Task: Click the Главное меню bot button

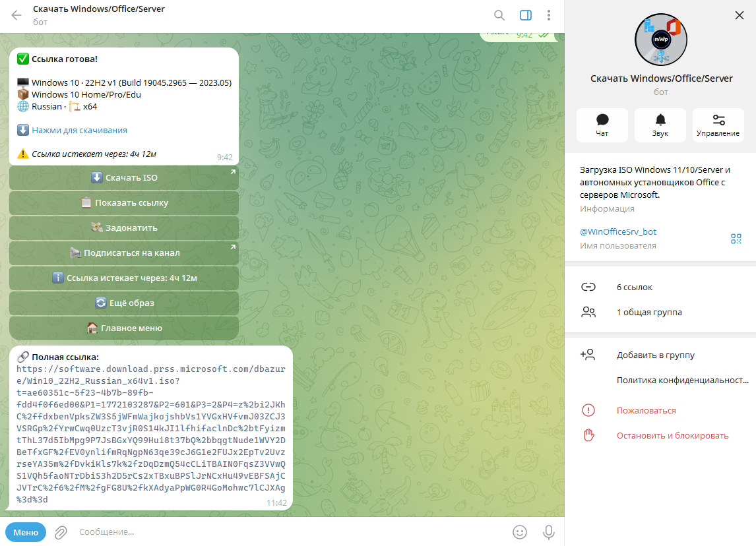Action: (124, 328)
